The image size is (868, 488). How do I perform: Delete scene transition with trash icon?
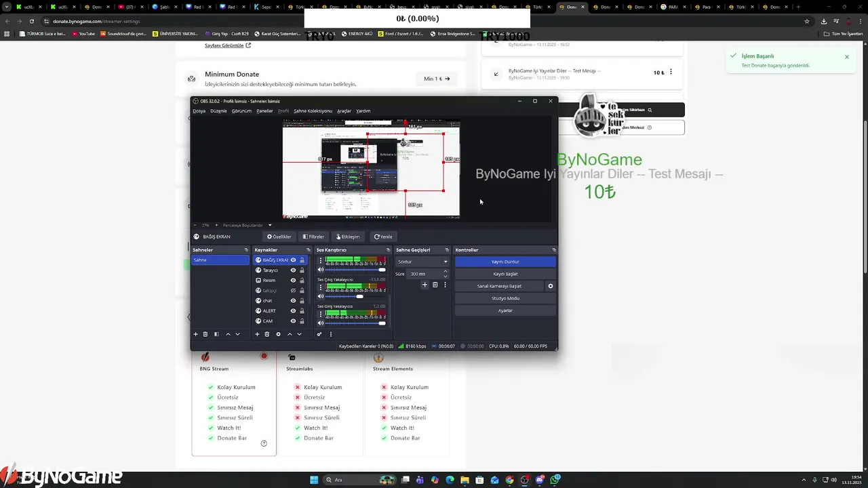[x=435, y=285]
